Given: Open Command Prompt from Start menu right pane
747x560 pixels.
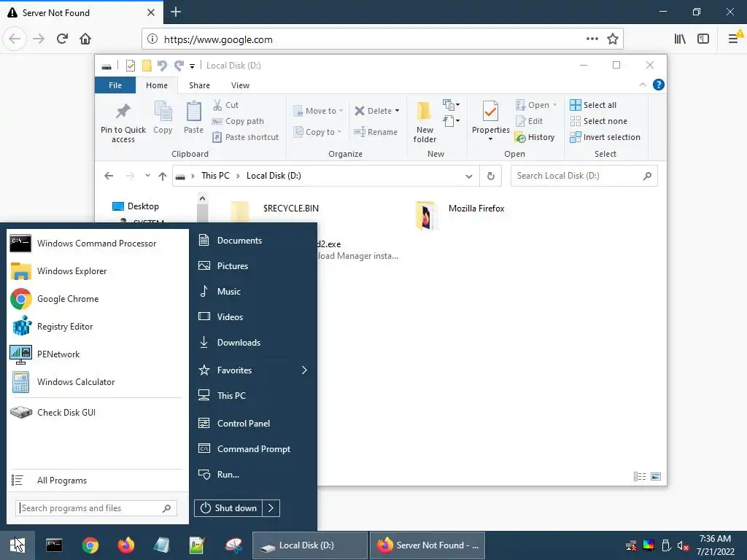Looking at the screenshot, I should (x=253, y=449).
